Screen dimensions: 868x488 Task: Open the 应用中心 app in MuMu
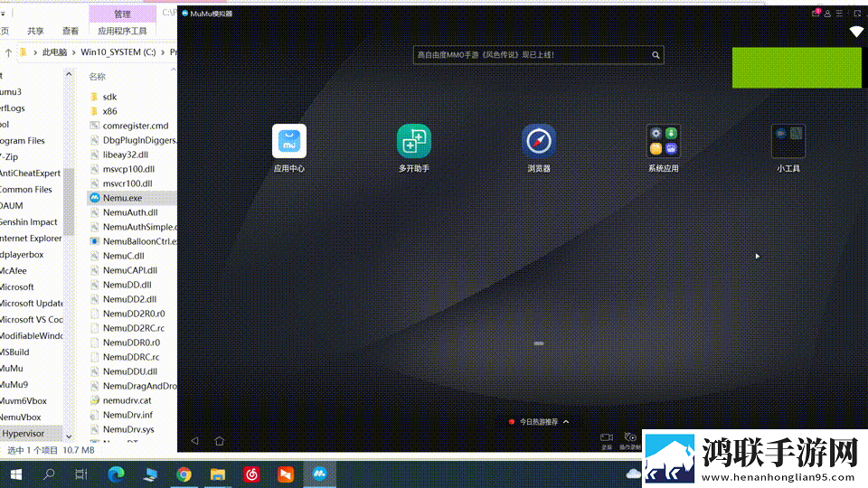[x=289, y=141]
